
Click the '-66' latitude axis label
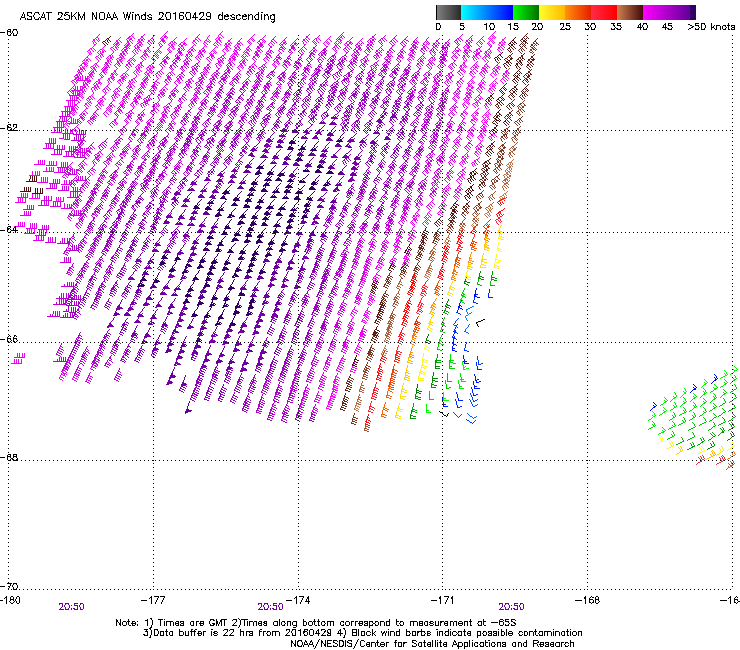coord(9,339)
